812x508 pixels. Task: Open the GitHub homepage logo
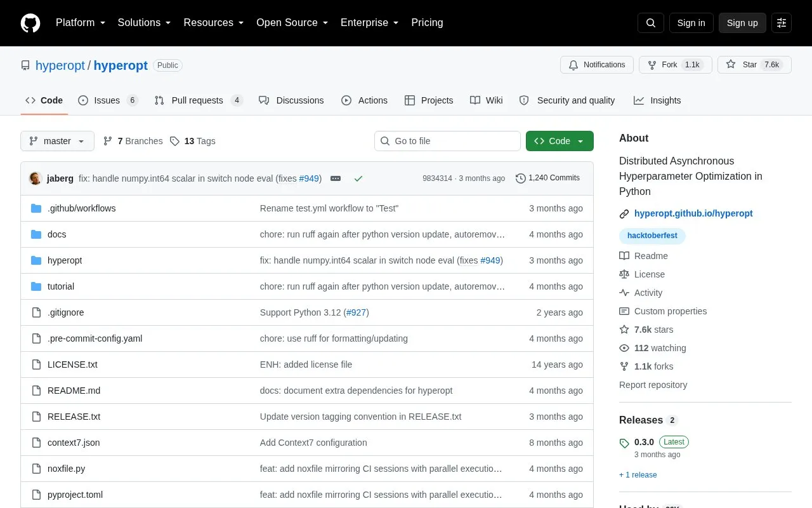tap(30, 23)
